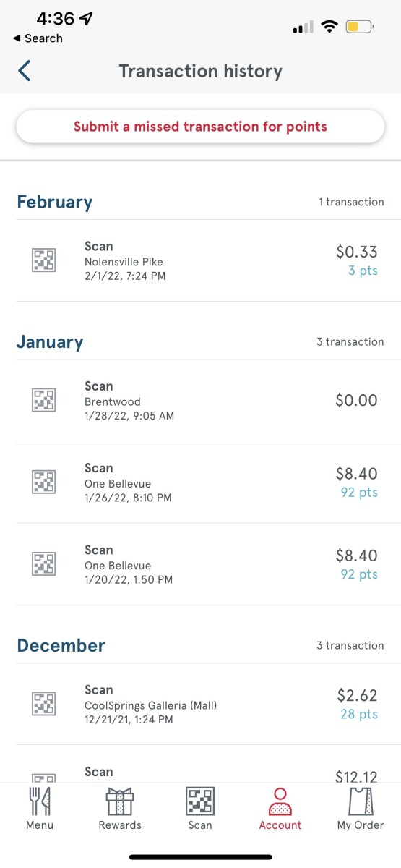Tap the December month header
This screenshot has height=868, width=401.
tap(61, 646)
